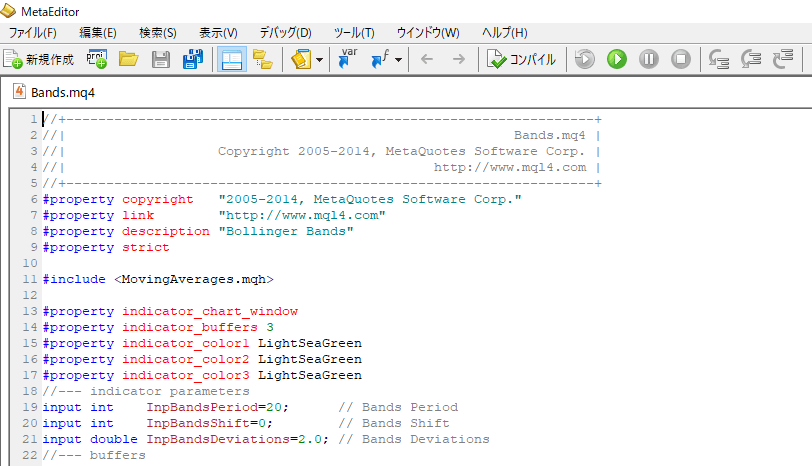Screen dimensions: 812x466
Task: Select the Bands.mq4 document tab
Action: [x=54, y=92]
